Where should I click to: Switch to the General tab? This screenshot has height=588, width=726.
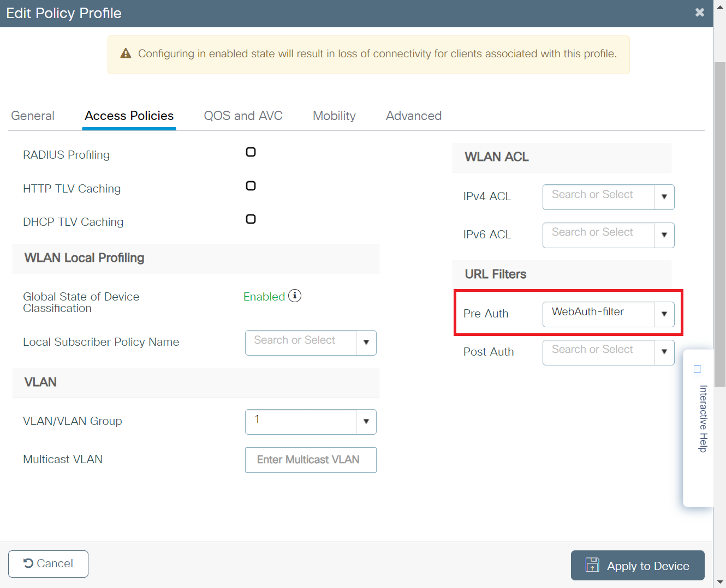[x=33, y=116]
